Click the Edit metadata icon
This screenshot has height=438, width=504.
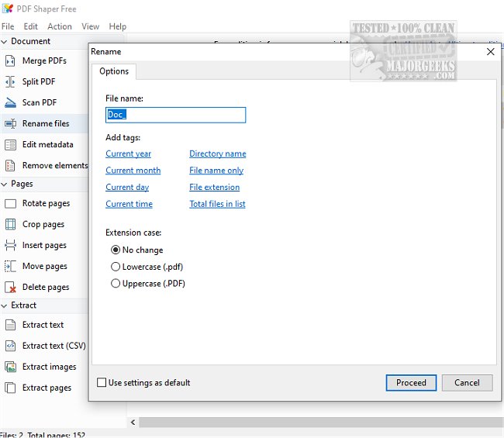[x=10, y=145]
